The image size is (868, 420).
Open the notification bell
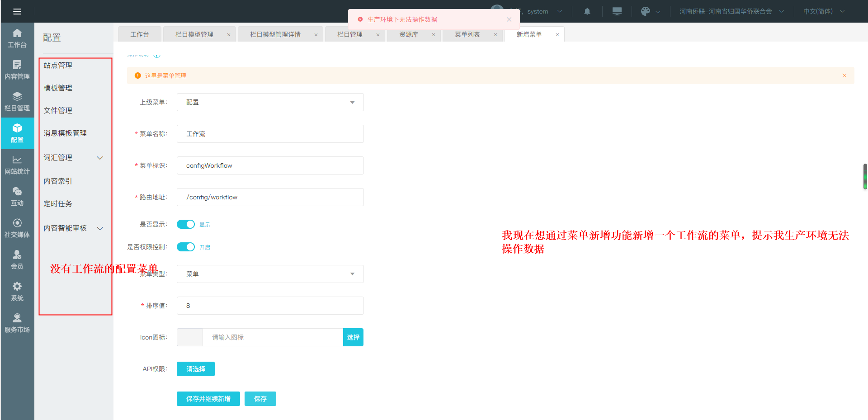[587, 11]
